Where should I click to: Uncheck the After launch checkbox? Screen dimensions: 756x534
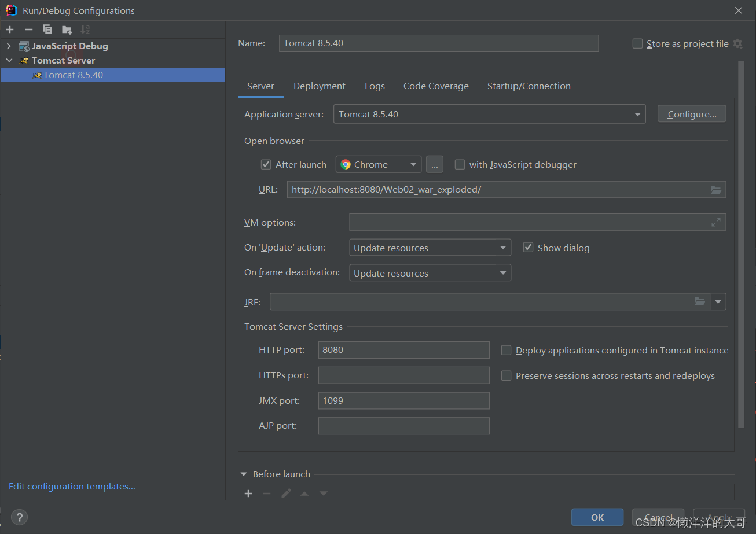coord(266,164)
